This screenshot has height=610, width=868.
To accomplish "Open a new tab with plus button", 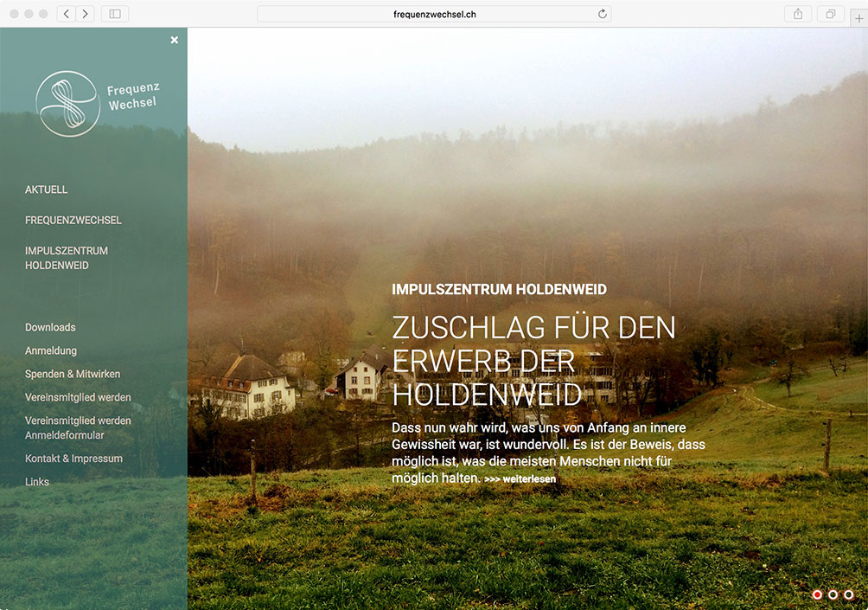I will pos(858,18).
